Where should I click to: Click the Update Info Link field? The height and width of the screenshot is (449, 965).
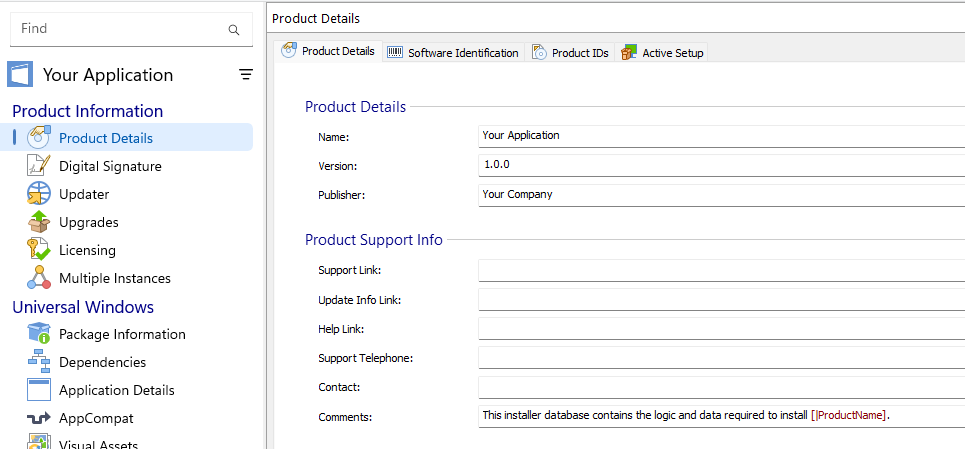pyautogui.click(x=721, y=300)
